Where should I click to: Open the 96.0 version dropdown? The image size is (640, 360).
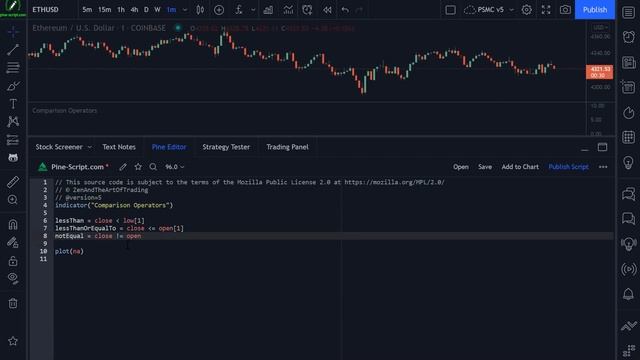[175, 167]
